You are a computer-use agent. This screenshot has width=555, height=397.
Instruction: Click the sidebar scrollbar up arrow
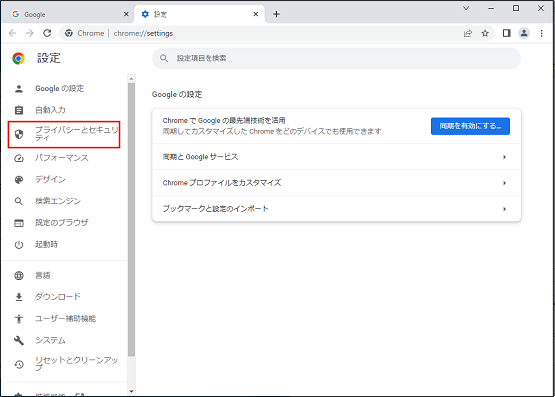click(x=131, y=79)
